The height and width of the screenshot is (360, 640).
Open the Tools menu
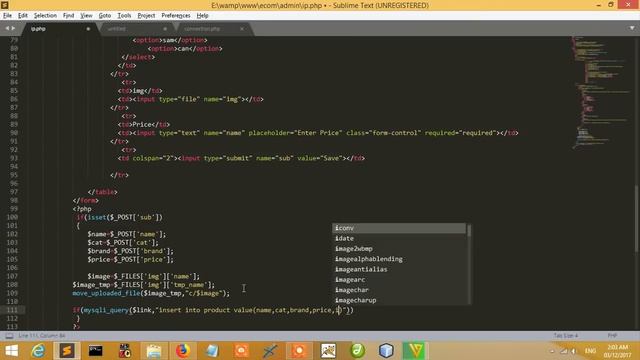(124, 16)
